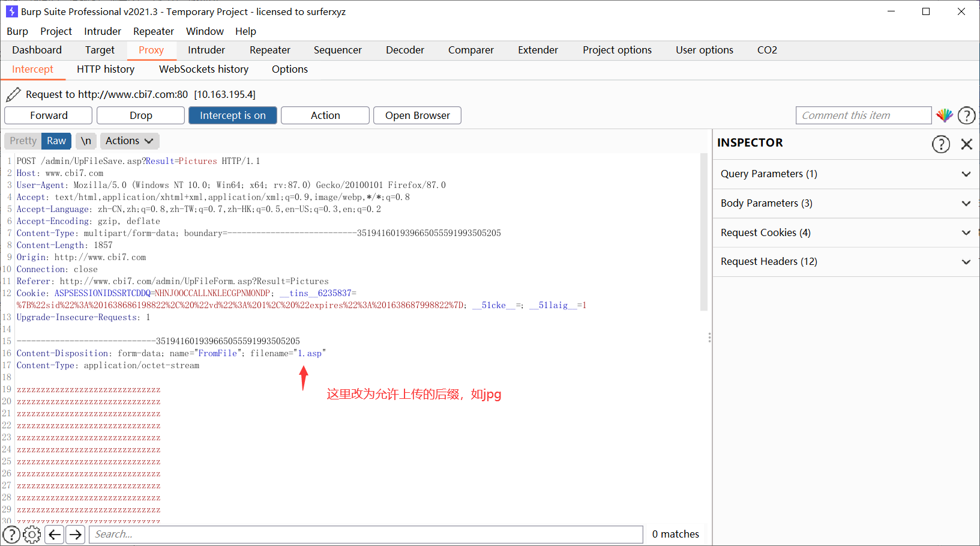Open WebSockets history sub-tab

click(203, 69)
